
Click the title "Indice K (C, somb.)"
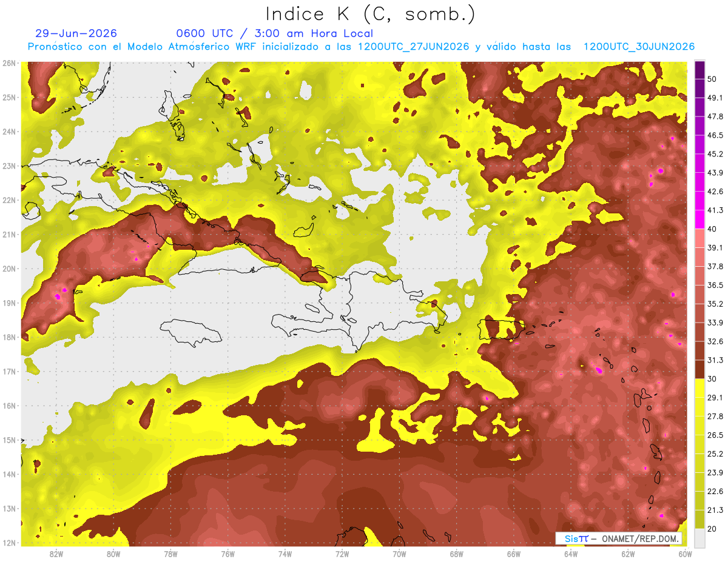370,15
